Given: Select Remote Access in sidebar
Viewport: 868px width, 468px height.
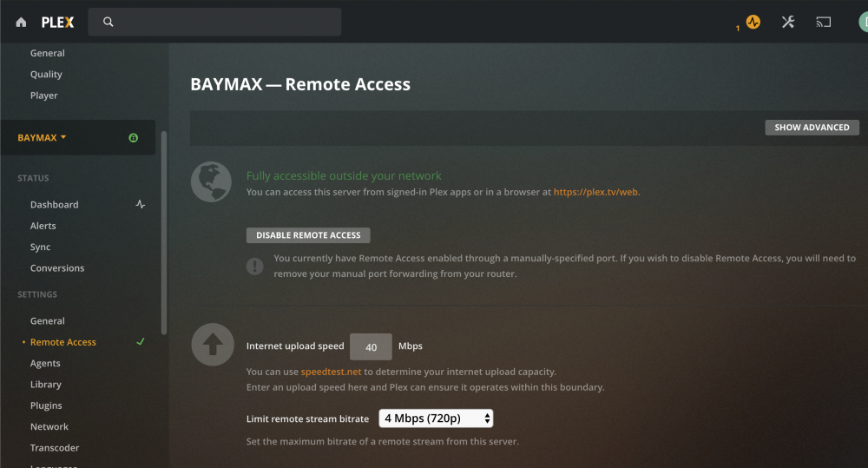Looking at the screenshot, I should click(63, 342).
